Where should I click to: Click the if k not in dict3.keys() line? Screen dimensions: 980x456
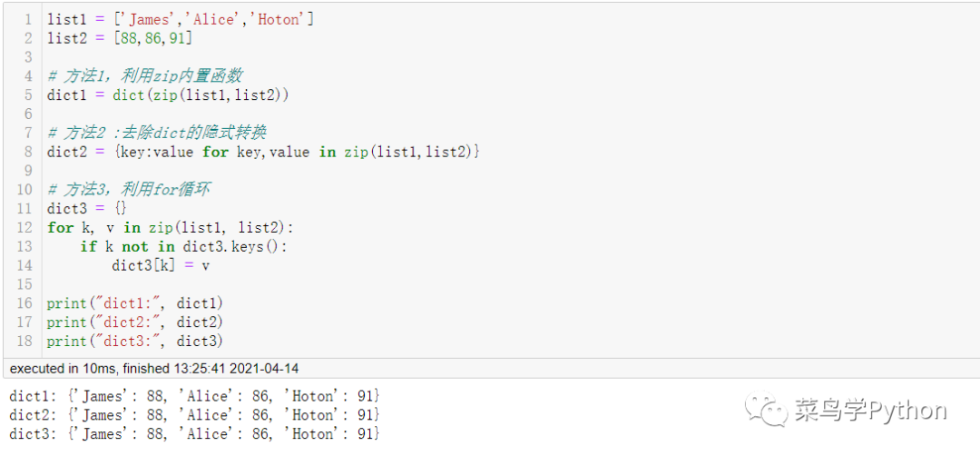point(183,246)
